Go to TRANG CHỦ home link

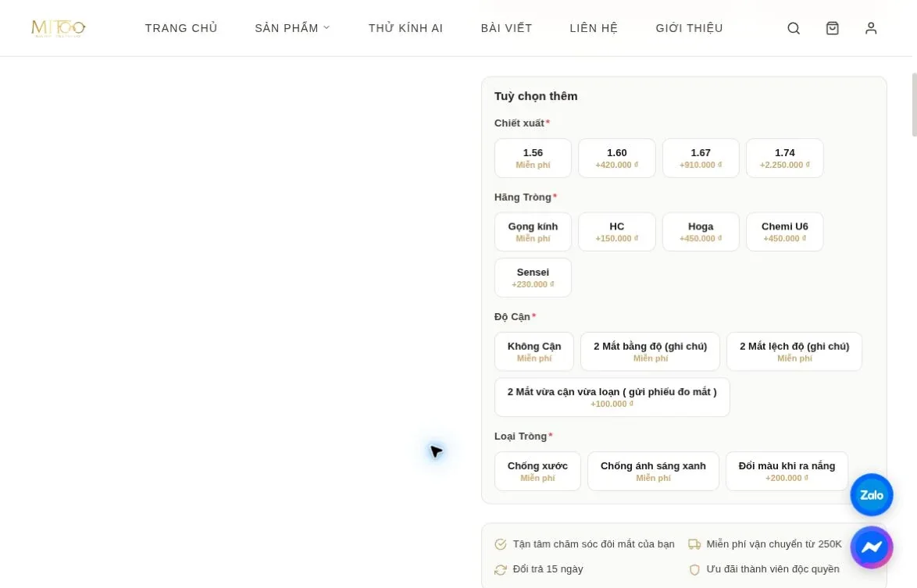[x=181, y=28]
